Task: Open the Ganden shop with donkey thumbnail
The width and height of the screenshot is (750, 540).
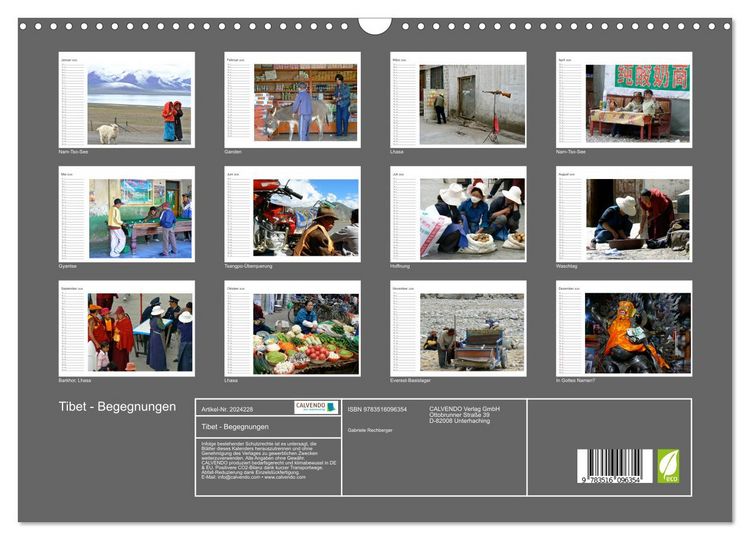Action: [293, 100]
